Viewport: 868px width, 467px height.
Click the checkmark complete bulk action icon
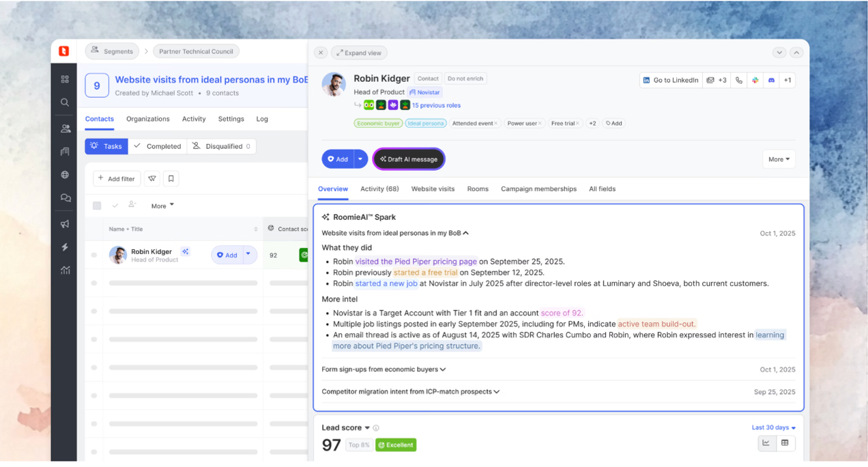[115, 206]
